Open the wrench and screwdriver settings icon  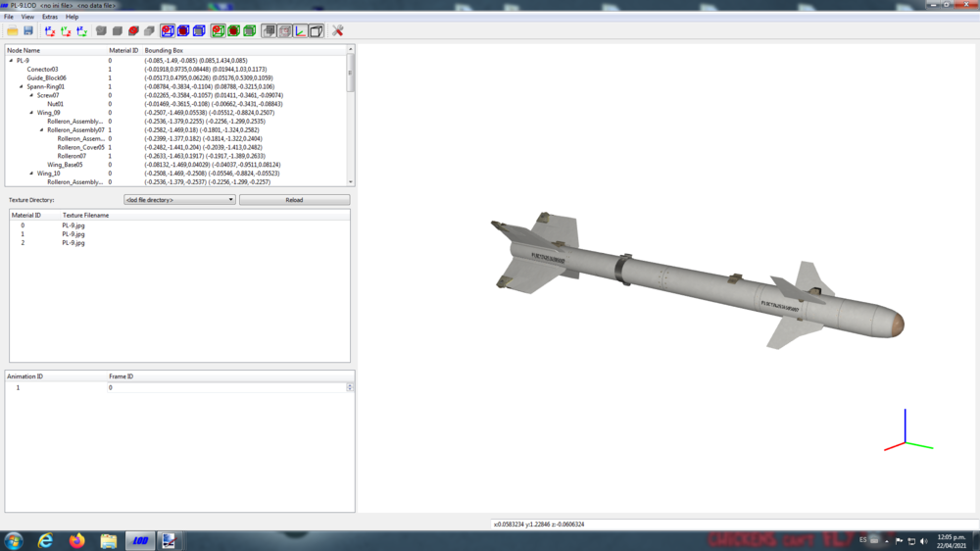click(x=337, y=30)
